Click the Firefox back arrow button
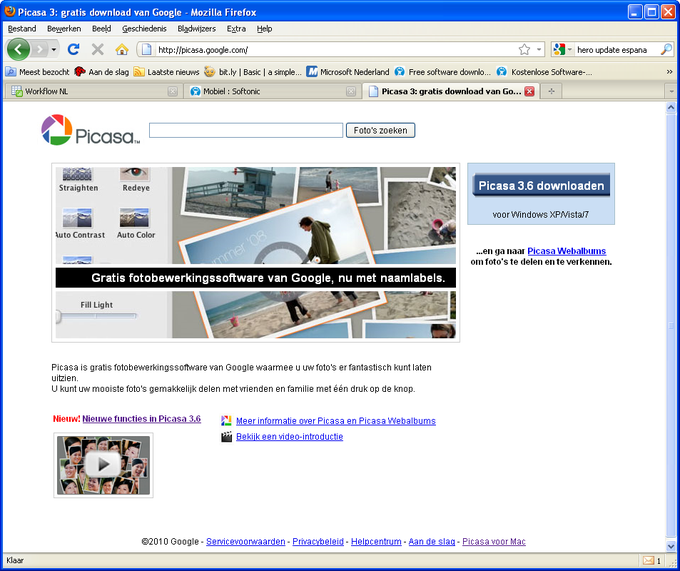 18,49
